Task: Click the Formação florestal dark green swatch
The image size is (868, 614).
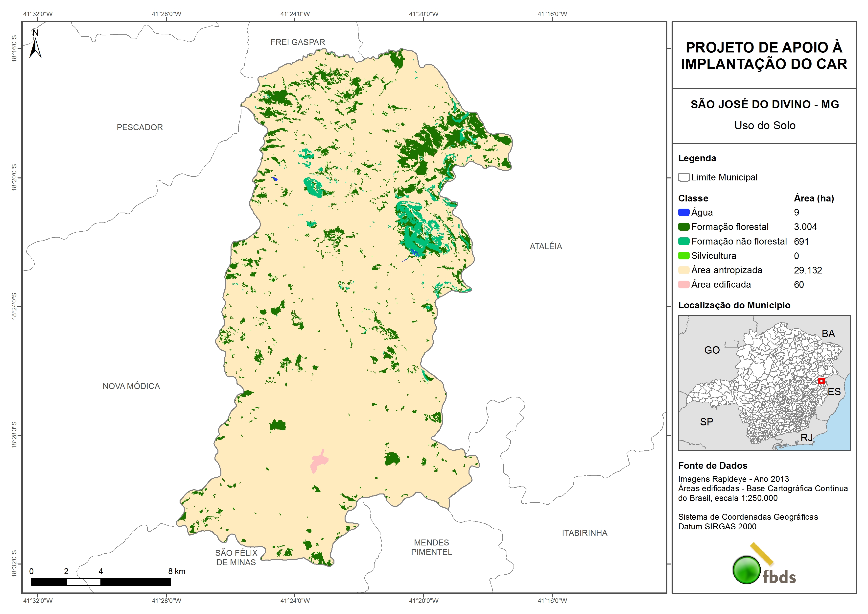Action: tap(683, 227)
